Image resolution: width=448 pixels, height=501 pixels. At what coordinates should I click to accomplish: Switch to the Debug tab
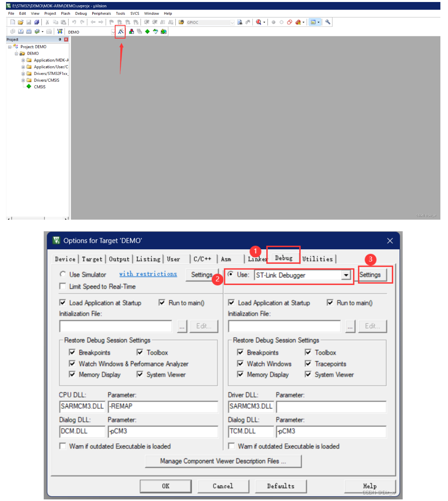click(x=284, y=258)
